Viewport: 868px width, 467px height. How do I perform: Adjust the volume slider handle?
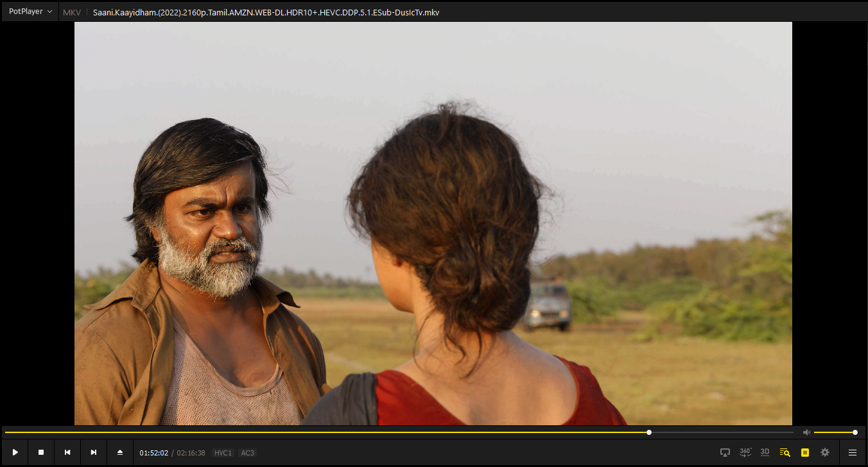click(855, 432)
